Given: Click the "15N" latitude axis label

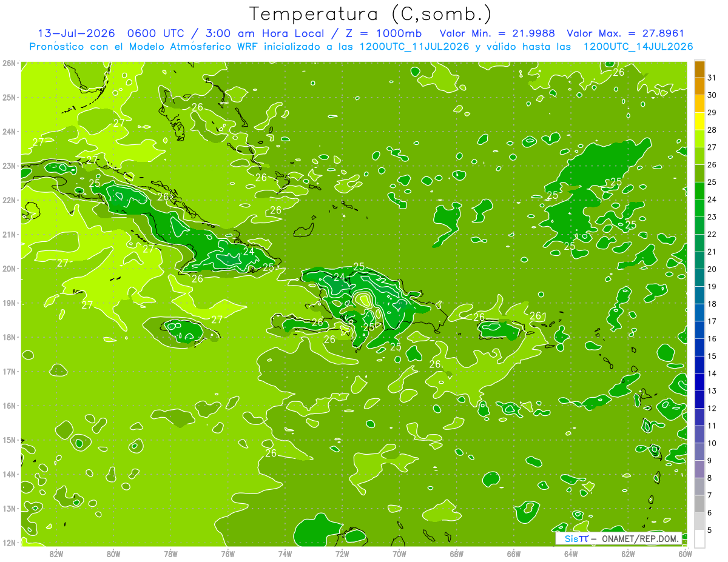Looking at the screenshot, I should (x=8, y=440).
